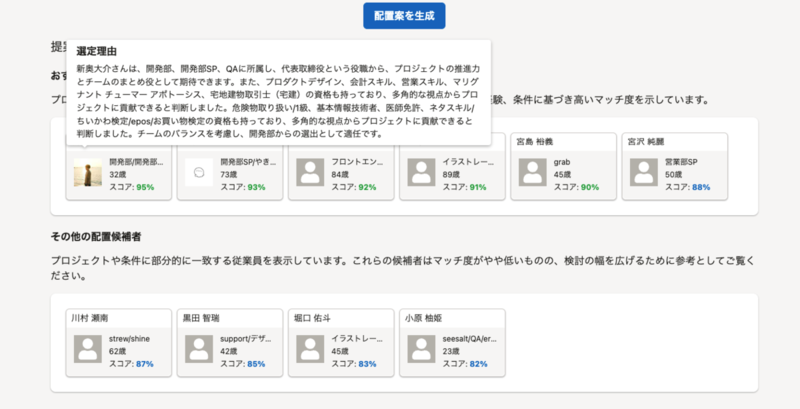The height and width of the screenshot is (409, 800).
Task: Click the blue 88% score
Action: point(701,187)
